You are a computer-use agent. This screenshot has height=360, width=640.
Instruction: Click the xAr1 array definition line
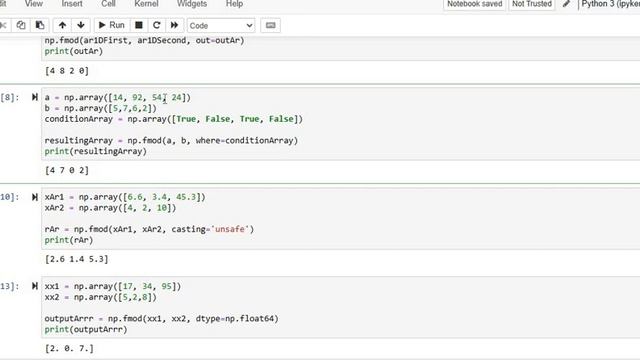coord(125,197)
